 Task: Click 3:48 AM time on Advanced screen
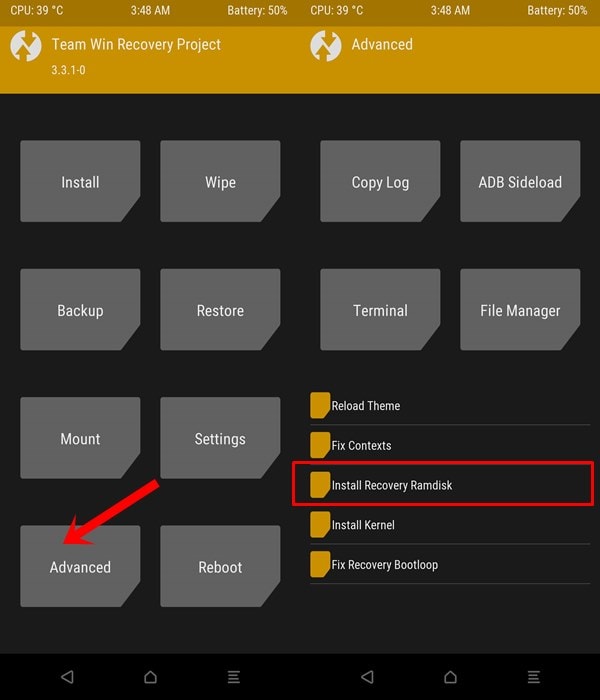pos(450,10)
